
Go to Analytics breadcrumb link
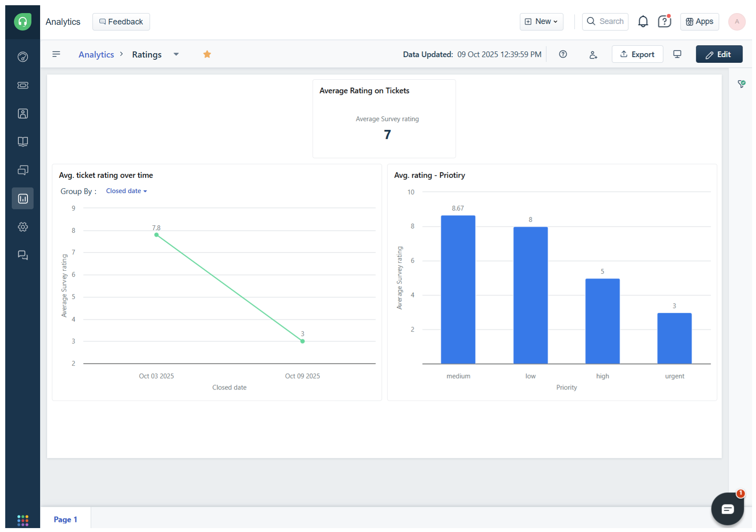pyautogui.click(x=96, y=55)
